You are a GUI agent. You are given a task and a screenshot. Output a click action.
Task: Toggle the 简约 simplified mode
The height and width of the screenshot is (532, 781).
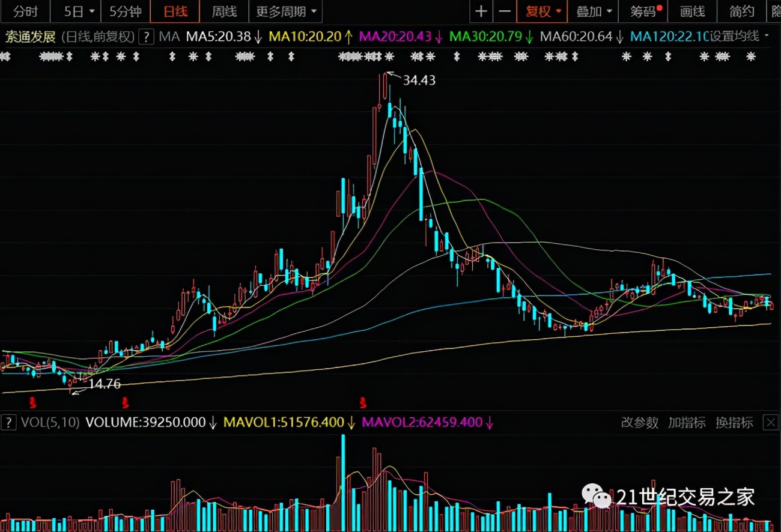pos(742,11)
